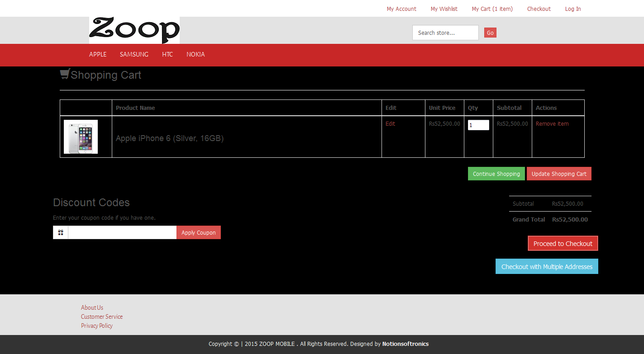Click the Subtotal column header

(509, 108)
